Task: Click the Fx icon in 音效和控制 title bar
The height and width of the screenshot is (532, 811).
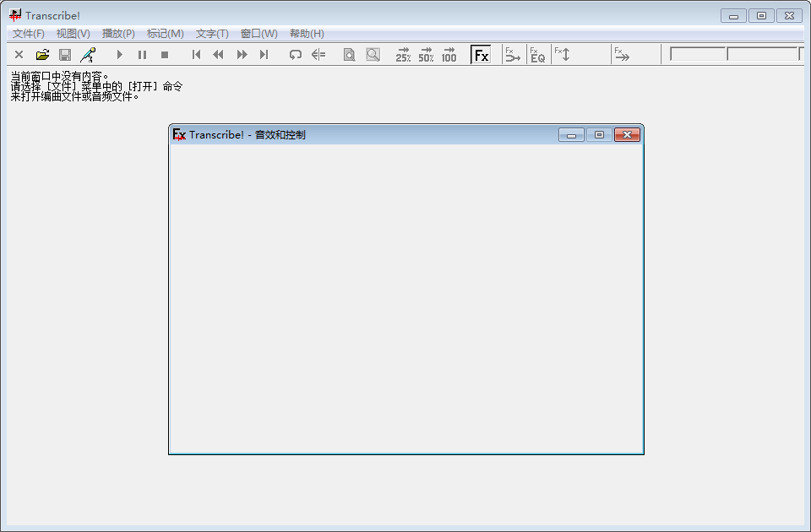Action: pos(179,135)
